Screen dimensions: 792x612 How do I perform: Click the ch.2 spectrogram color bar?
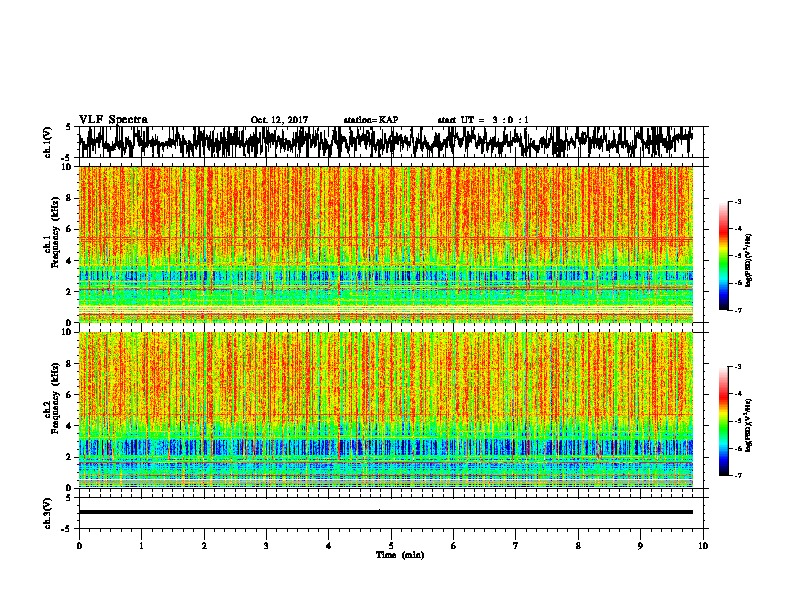pyautogui.click(x=724, y=421)
